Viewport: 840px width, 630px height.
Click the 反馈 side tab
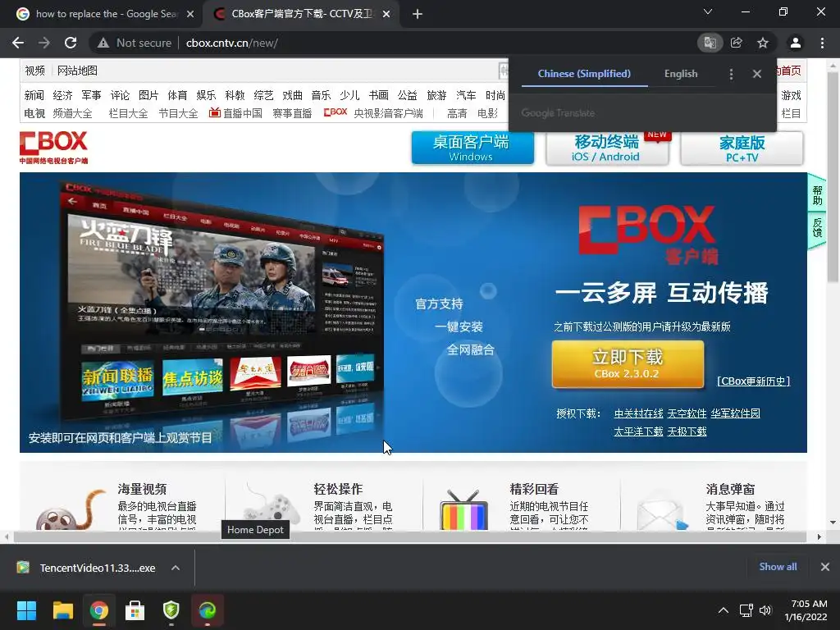pos(817,228)
